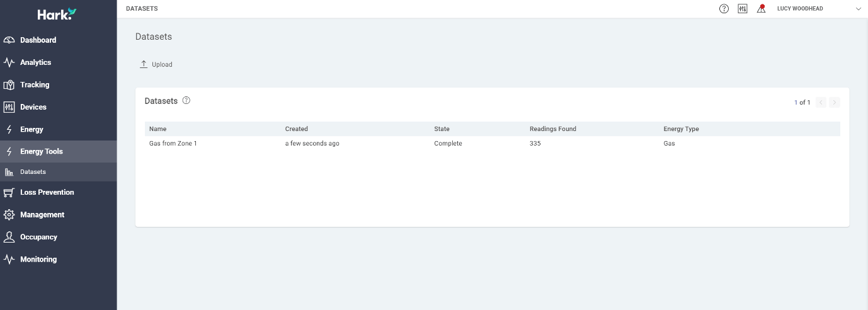Select the Datasets submenu item
Screen dimensions: 868x310
(58, 172)
